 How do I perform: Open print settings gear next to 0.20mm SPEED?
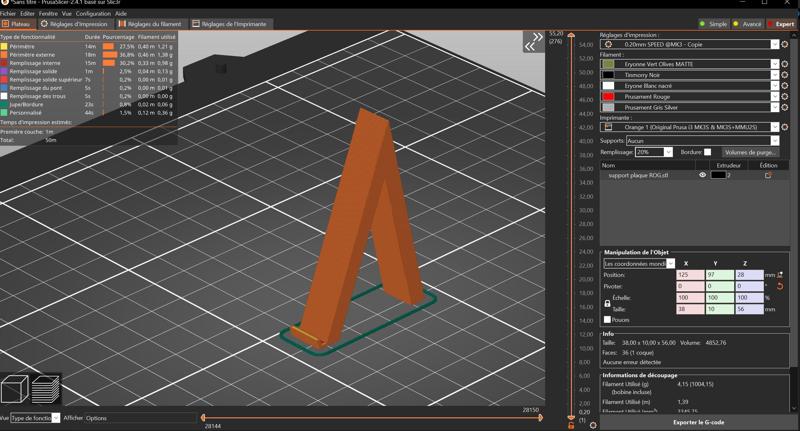[x=785, y=45]
